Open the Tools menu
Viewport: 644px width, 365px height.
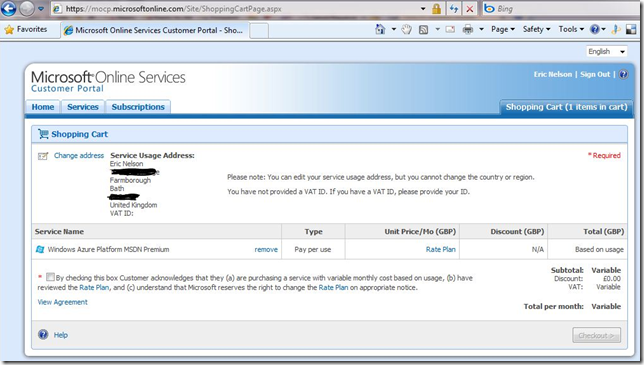click(571, 29)
